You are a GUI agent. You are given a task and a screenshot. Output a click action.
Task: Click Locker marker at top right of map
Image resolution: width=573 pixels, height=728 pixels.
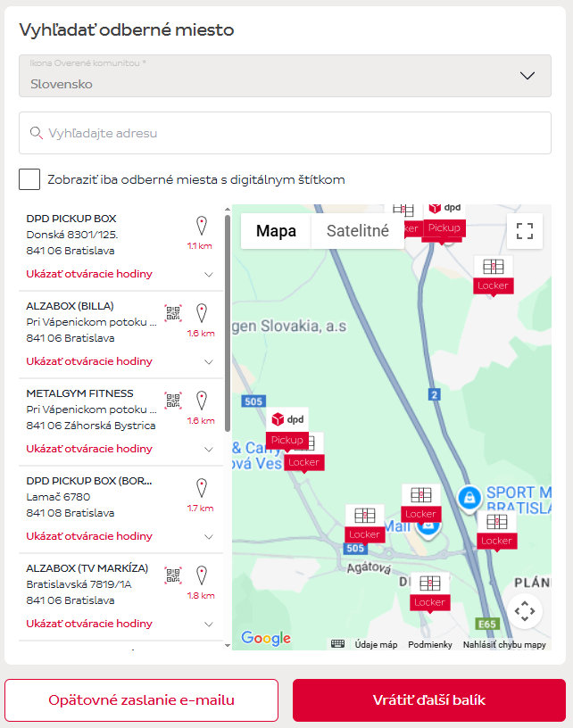tap(493, 275)
